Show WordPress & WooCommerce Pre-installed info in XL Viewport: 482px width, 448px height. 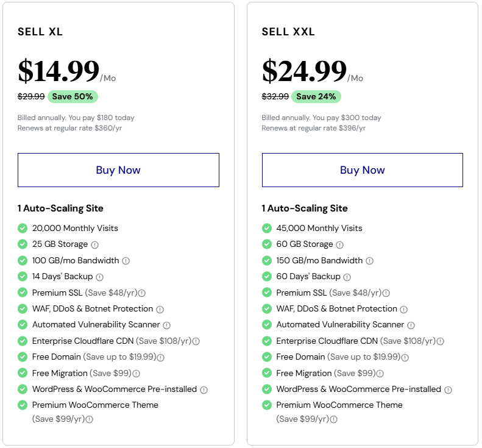coord(204,390)
